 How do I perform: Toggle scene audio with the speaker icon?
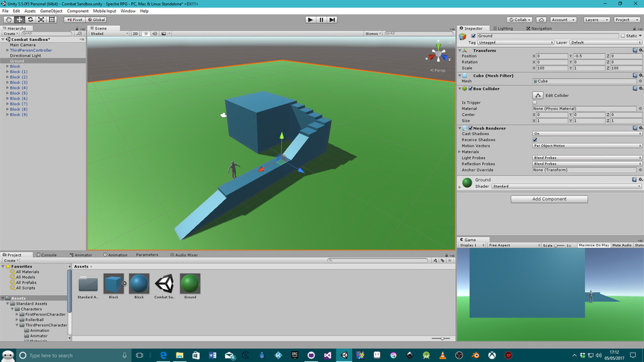point(155,33)
